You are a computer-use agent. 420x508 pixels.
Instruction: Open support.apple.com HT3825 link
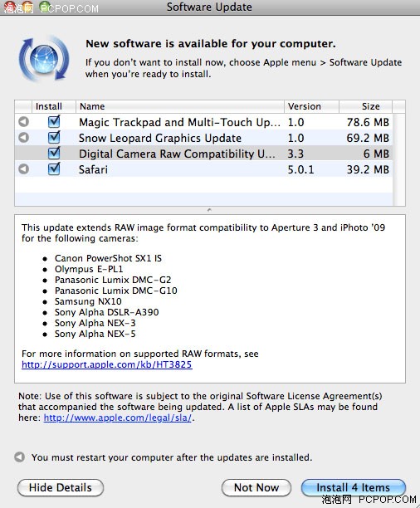107,364
